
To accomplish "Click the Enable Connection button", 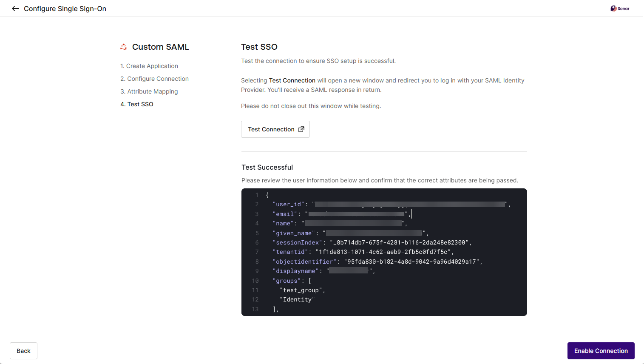I will point(601,351).
